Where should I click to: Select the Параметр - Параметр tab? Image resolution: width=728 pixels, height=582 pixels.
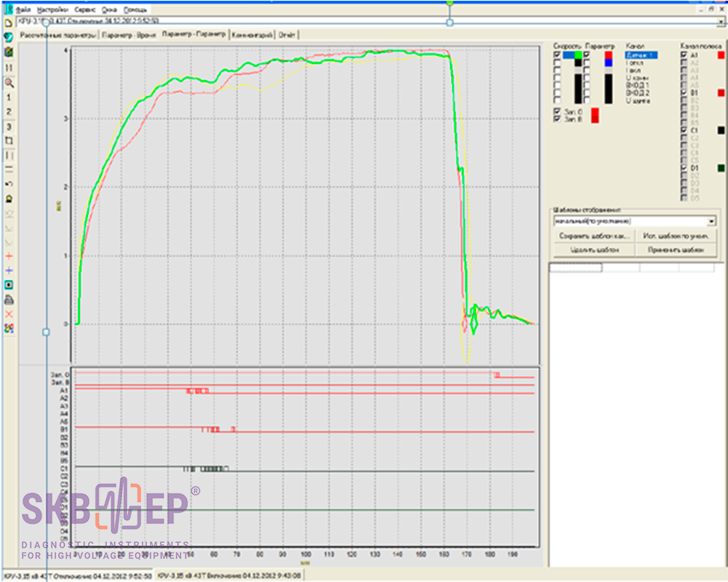[x=194, y=34]
